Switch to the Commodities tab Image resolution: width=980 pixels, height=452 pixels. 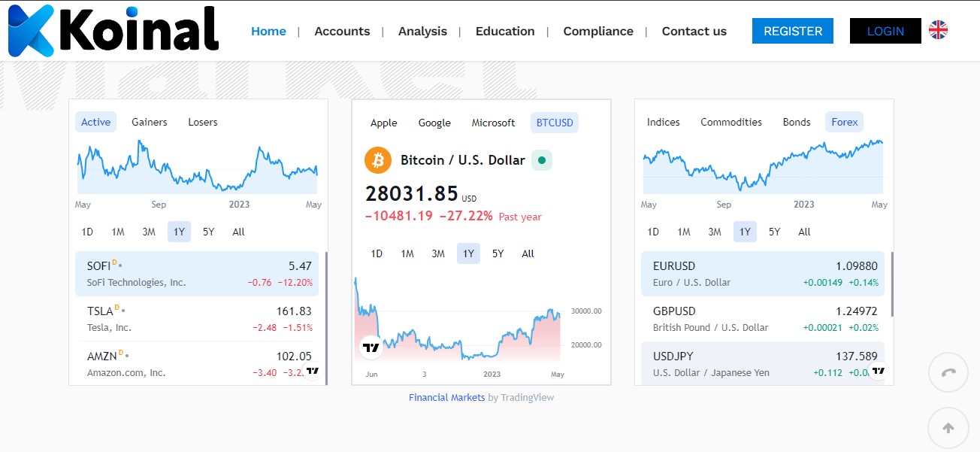[x=730, y=122]
